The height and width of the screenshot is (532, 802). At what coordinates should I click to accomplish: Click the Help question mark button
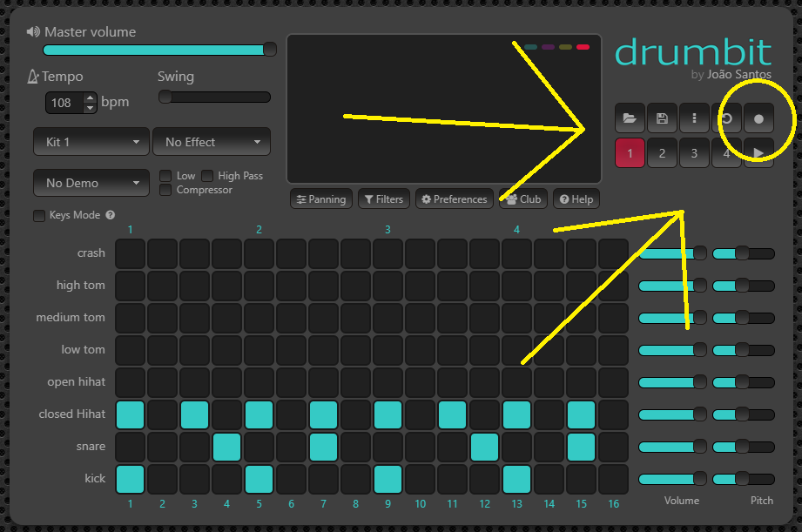click(x=576, y=199)
